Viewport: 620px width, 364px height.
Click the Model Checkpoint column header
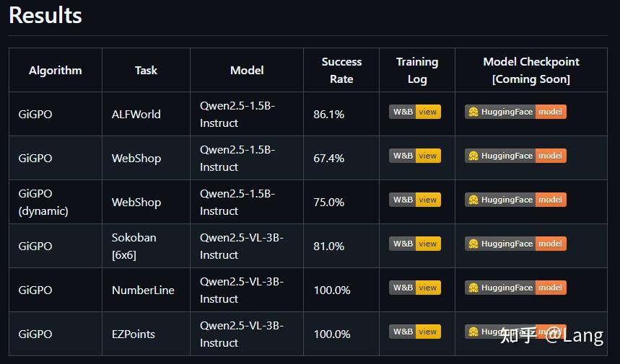click(531, 70)
